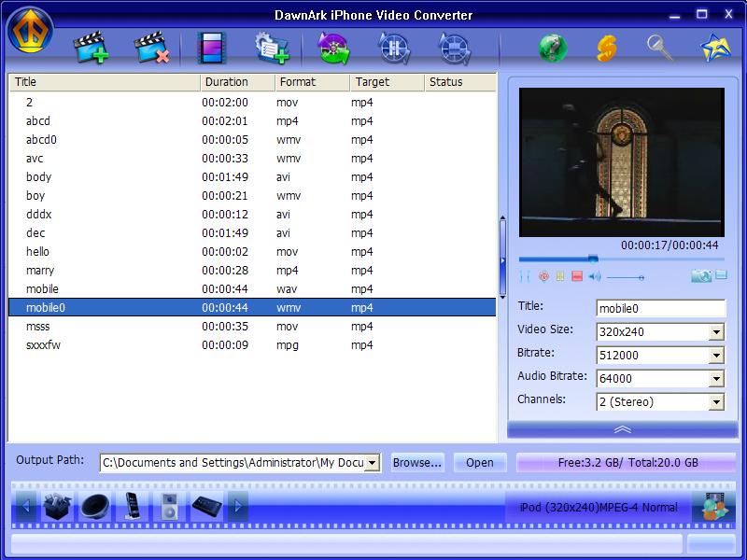This screenshot has height=560, width=747.
Task: Open the Audio Bitrate dropdown
Action: click(715, 379)
